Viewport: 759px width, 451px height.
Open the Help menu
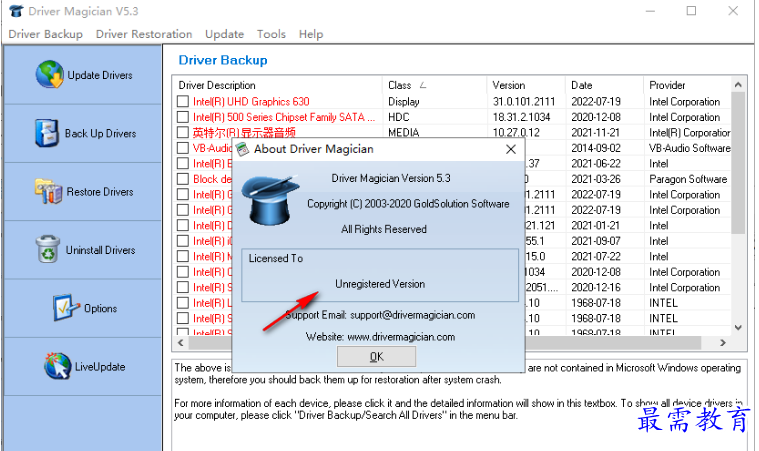click(x=311, y=34)
